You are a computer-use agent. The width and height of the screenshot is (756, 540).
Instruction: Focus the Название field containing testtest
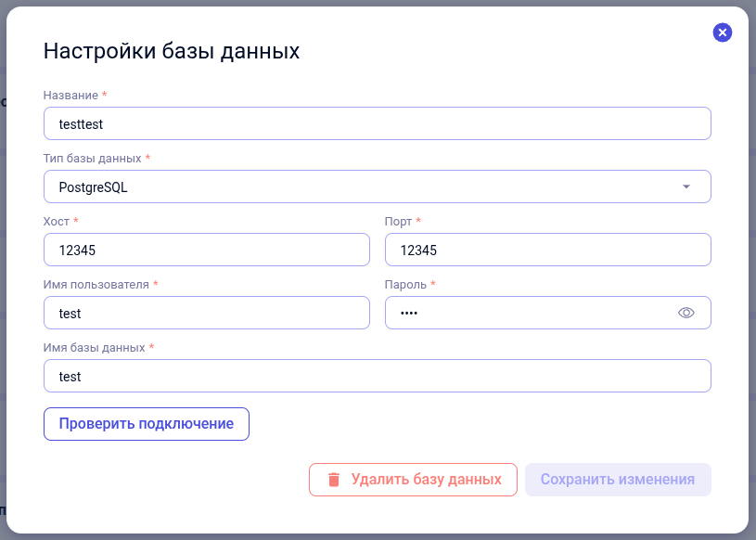(377, 123)
